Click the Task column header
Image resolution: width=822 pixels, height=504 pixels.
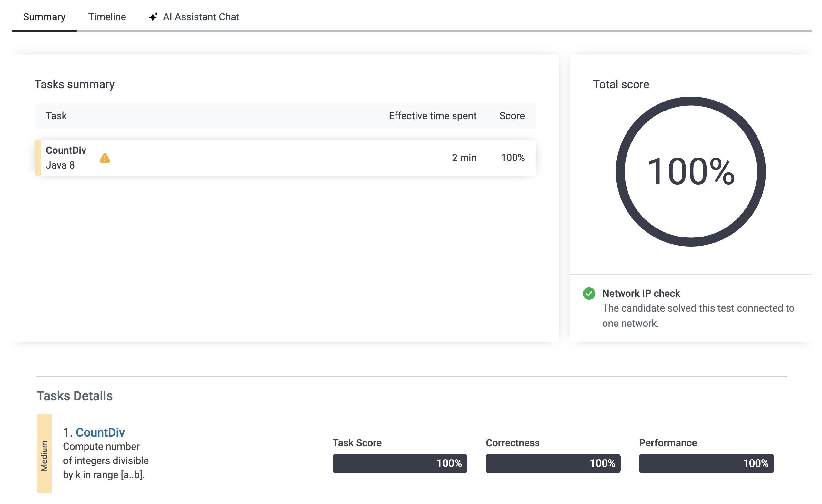tap(56, 116)
